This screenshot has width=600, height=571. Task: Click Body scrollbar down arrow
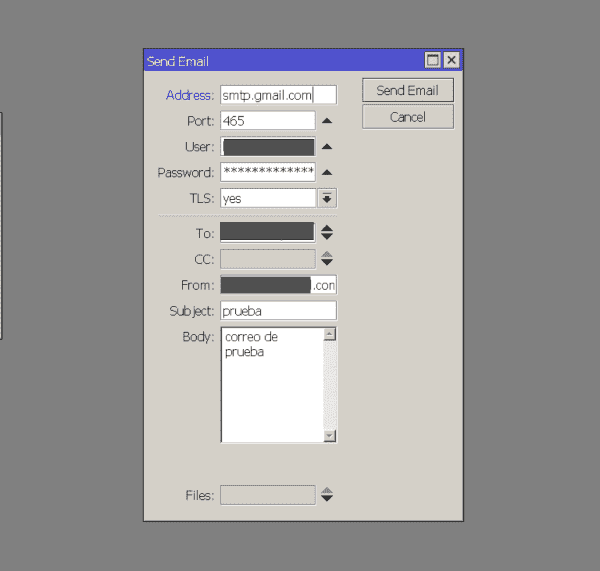pos(330,436)
